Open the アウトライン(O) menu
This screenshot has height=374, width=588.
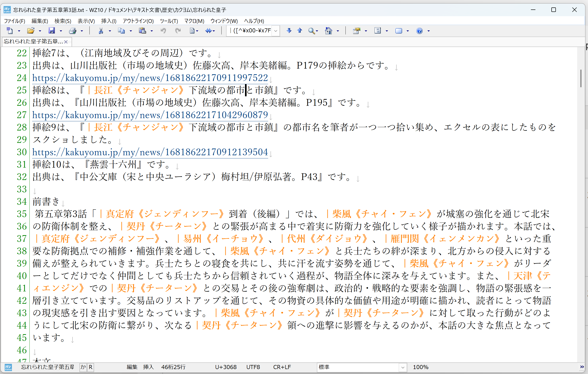(138, 21)
